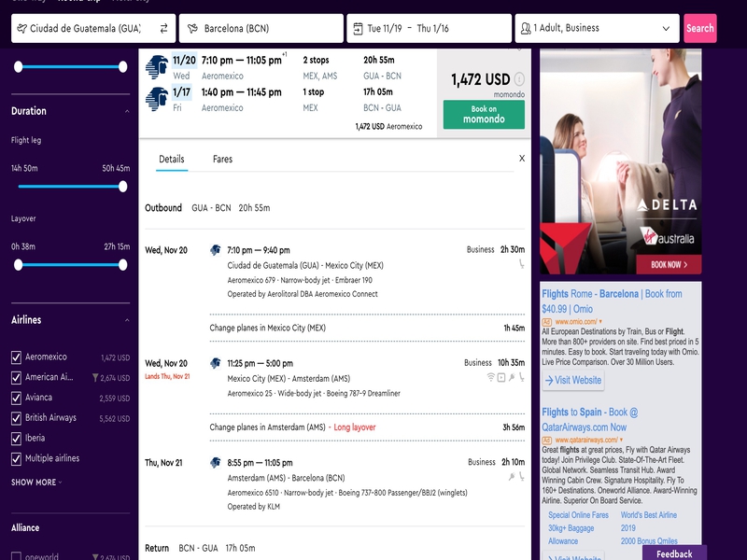747x560 pixels.
Task: Click filter funnel icon beside oneworld price
Action: coord(95,557)
